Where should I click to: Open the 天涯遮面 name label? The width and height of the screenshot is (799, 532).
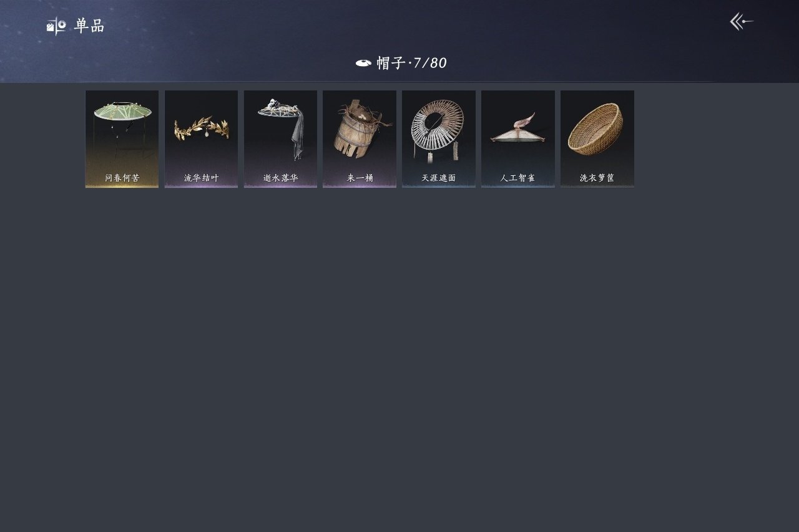click(x=439, y=178)
